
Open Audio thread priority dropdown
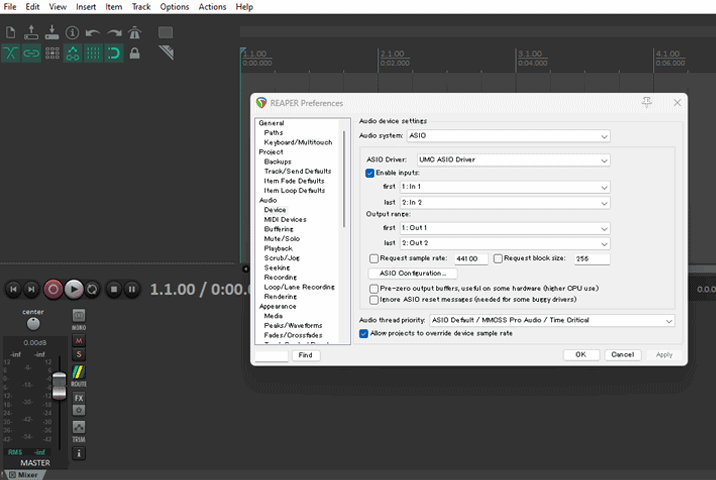(552, 320)
